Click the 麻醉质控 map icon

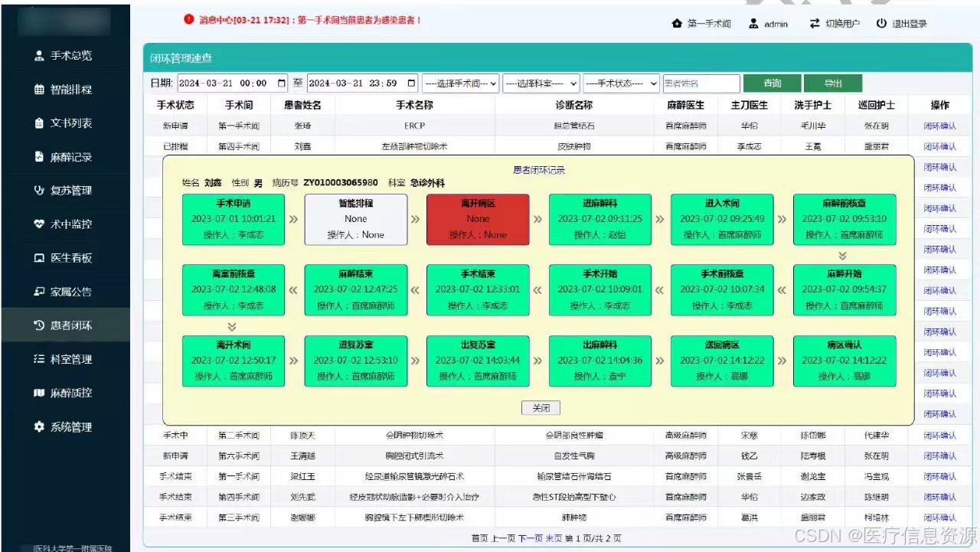click(39, 393)
